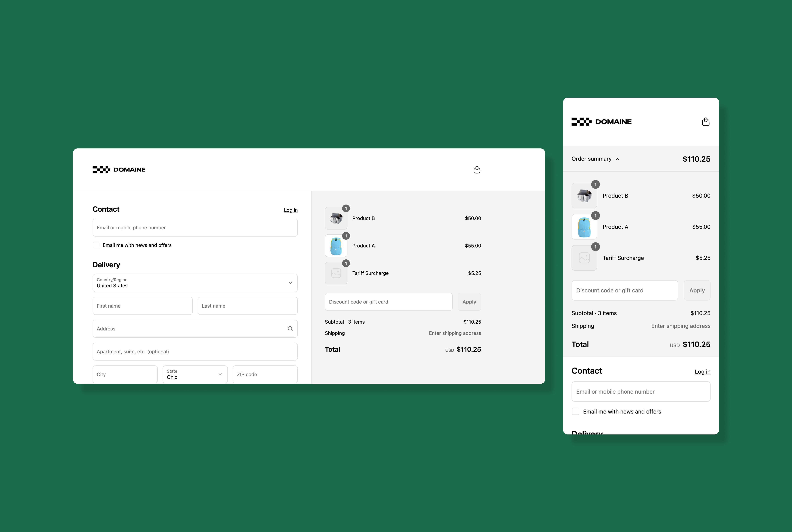Open the Country/Region dropdown
The image size is (792, 532).
coord(195,283)
